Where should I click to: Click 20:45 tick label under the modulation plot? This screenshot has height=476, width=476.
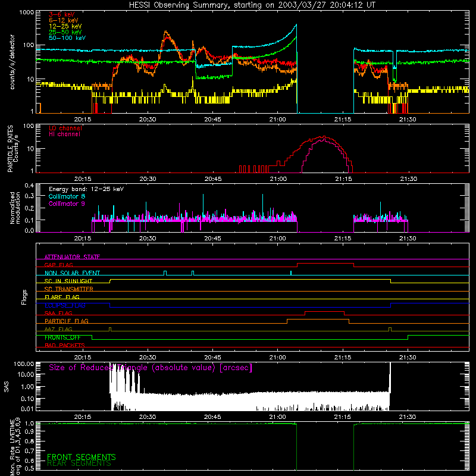(x=212, y=239)
